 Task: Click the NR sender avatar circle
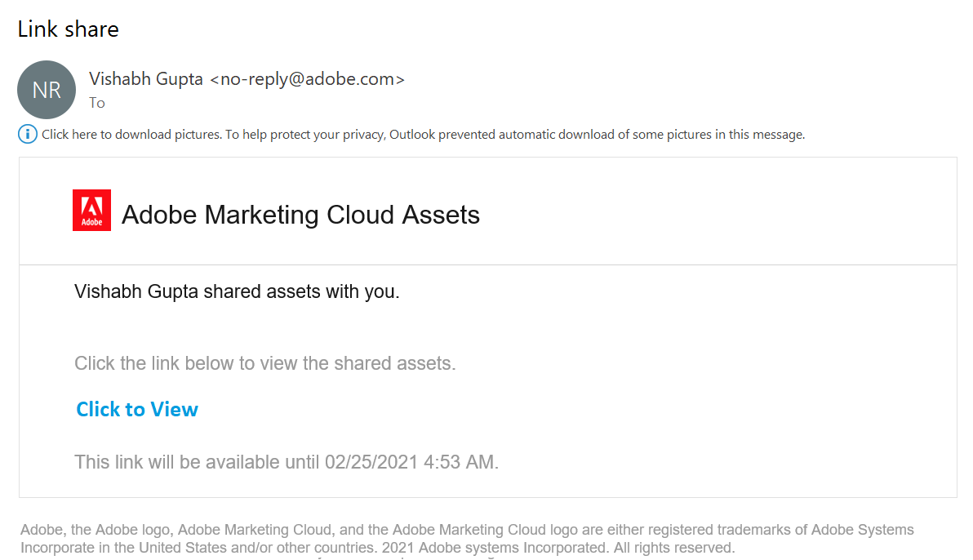[x=47, y=90]
